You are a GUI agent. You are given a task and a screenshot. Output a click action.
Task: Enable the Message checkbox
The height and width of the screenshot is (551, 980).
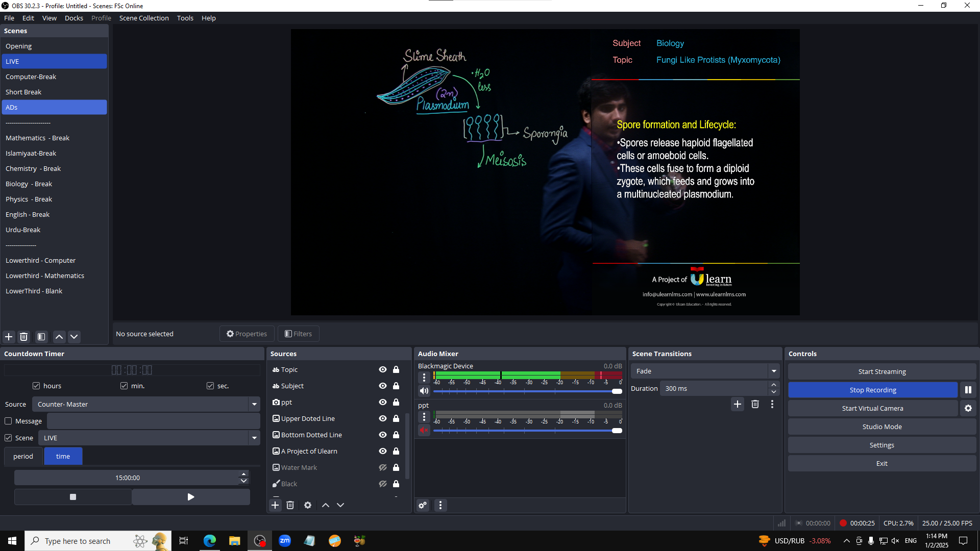pyautogui.click(x=8, y=421)
